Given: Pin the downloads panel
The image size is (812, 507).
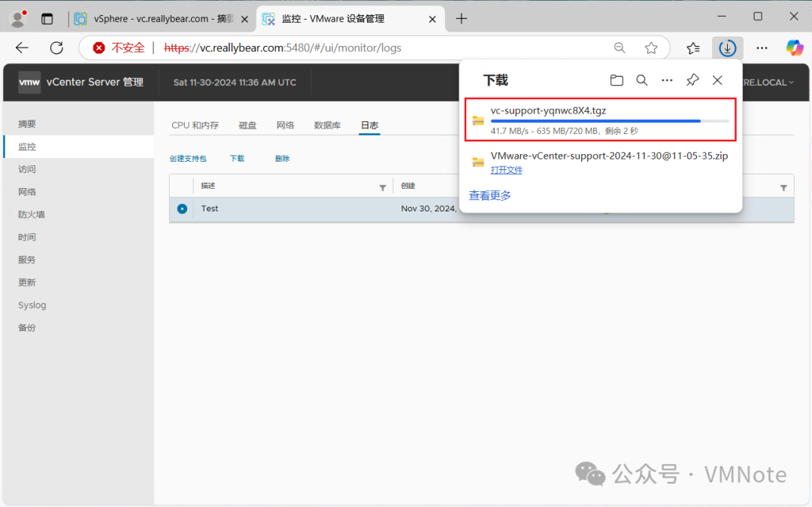Looking at the screenshot, I should [692, 80].
